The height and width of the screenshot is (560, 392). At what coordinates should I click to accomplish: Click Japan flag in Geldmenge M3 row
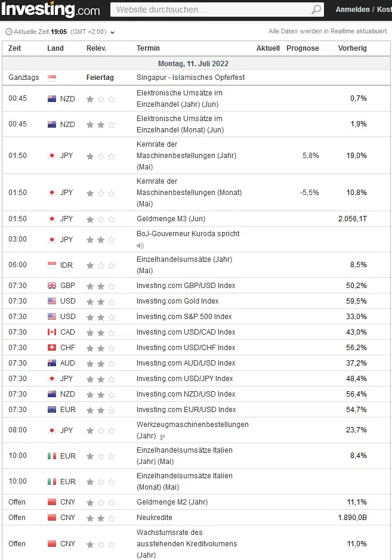(x=52, y=219)
